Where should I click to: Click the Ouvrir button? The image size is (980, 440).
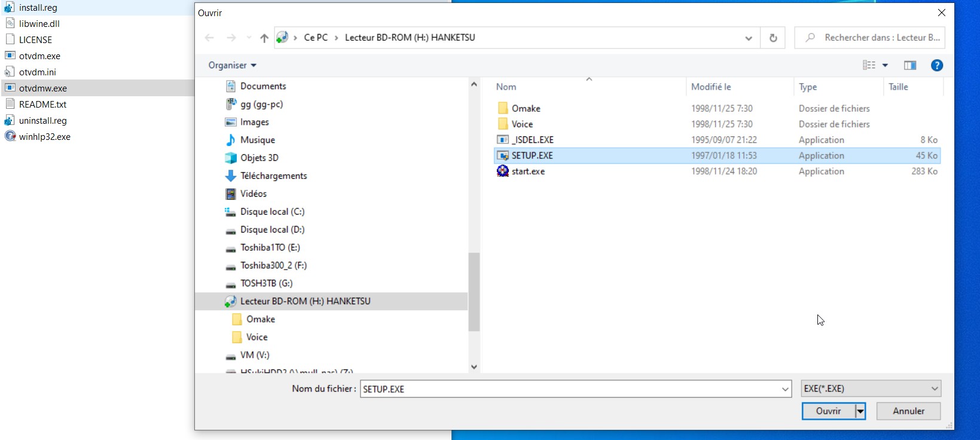828,411
